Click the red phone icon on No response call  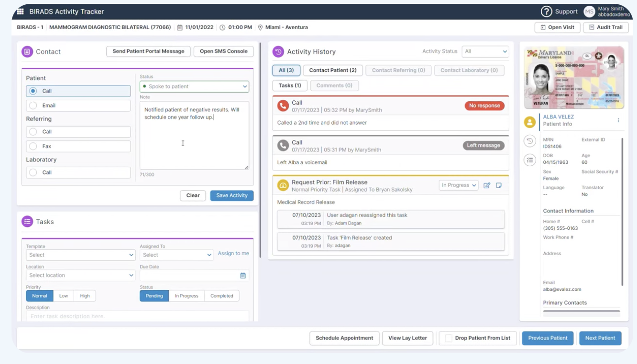click(x=283, y=106)
